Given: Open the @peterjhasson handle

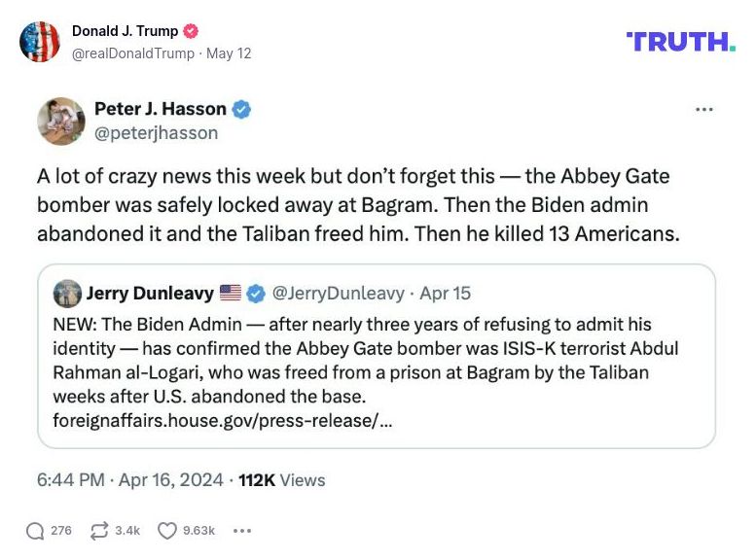Looking at the screenshot, I should [x=156, y=133].
